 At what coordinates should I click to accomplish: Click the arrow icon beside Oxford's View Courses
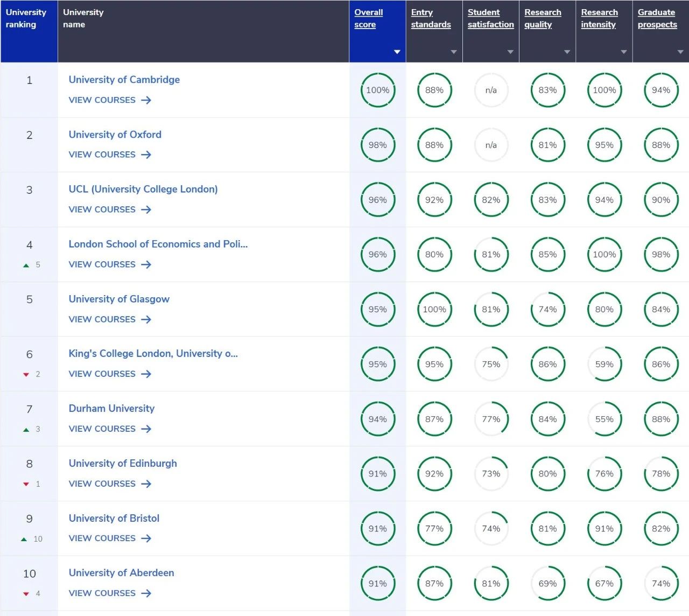click(146, 155)
